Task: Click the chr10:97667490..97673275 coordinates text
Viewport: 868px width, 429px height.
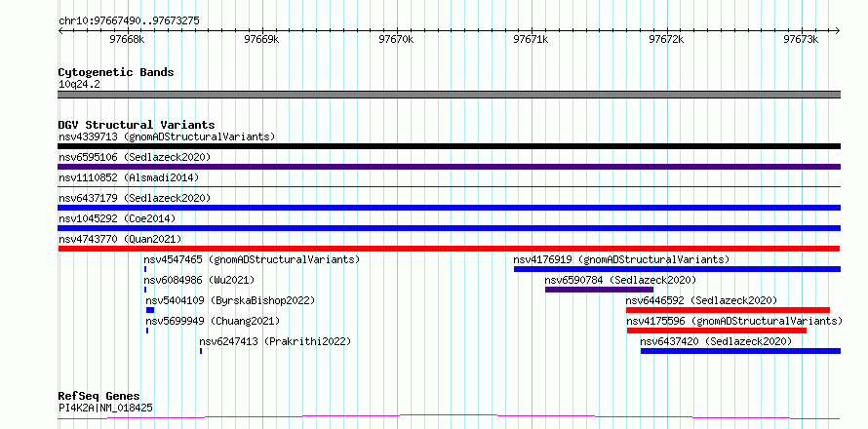Action: [129, 21]
